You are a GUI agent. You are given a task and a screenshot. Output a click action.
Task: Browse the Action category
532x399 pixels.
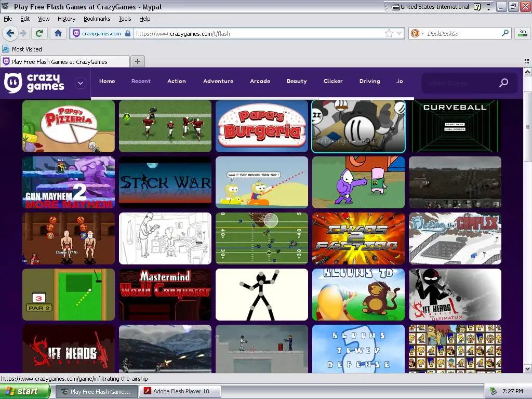click(177, 81)
